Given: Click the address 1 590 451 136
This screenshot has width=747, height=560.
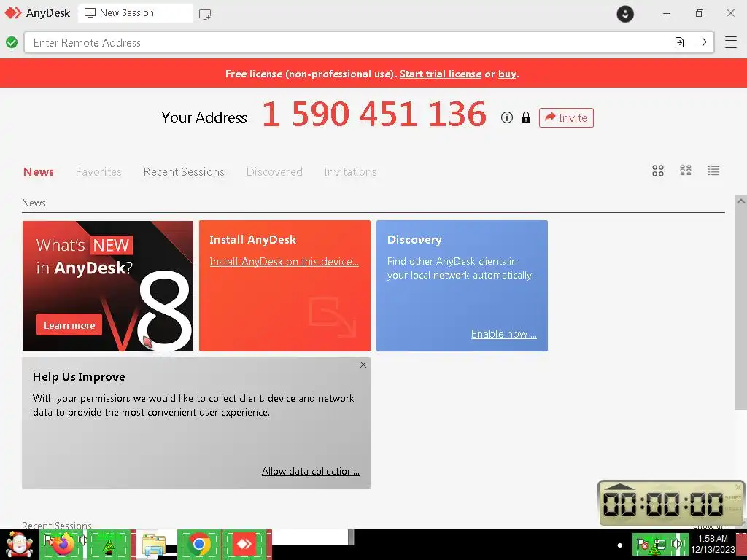Looking at the screenshot, I should pyautogui.click(x=374, y=114).
